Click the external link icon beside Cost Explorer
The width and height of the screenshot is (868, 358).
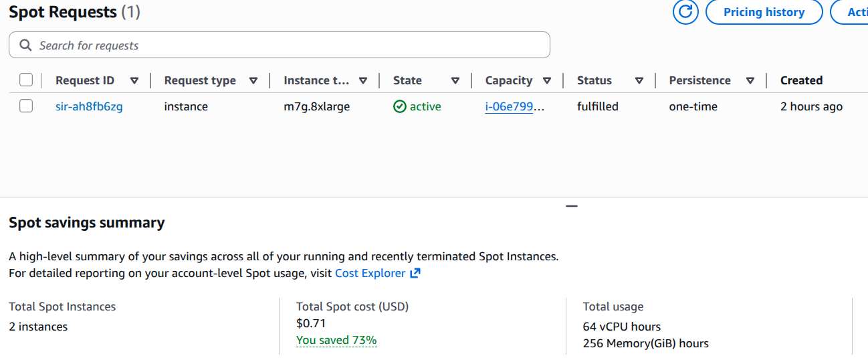point(415,273)
